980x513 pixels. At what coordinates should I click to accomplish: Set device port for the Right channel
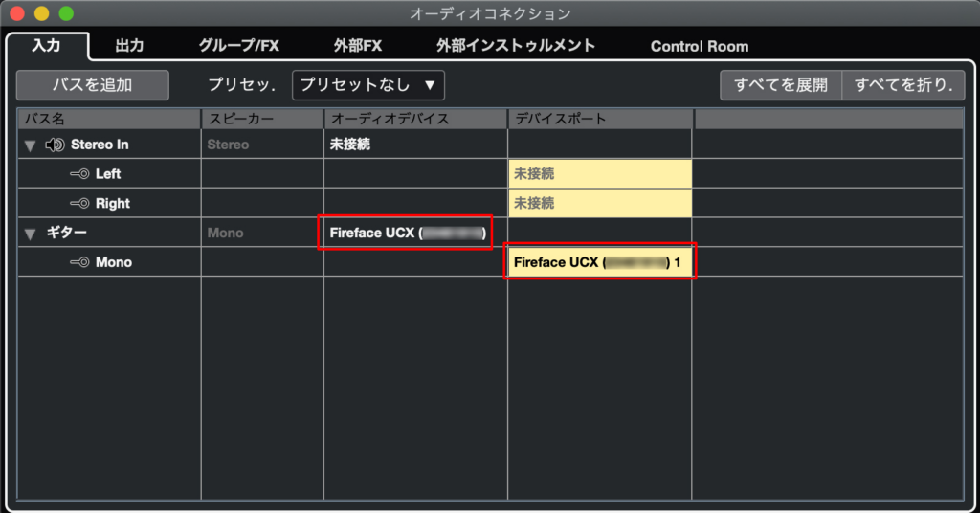point(599,204)
